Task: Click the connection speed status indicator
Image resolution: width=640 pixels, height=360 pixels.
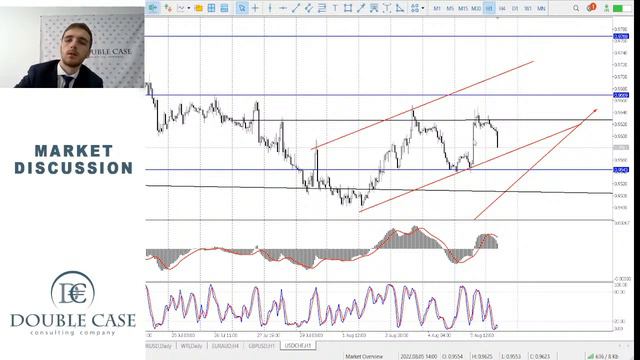Action: 603,356
